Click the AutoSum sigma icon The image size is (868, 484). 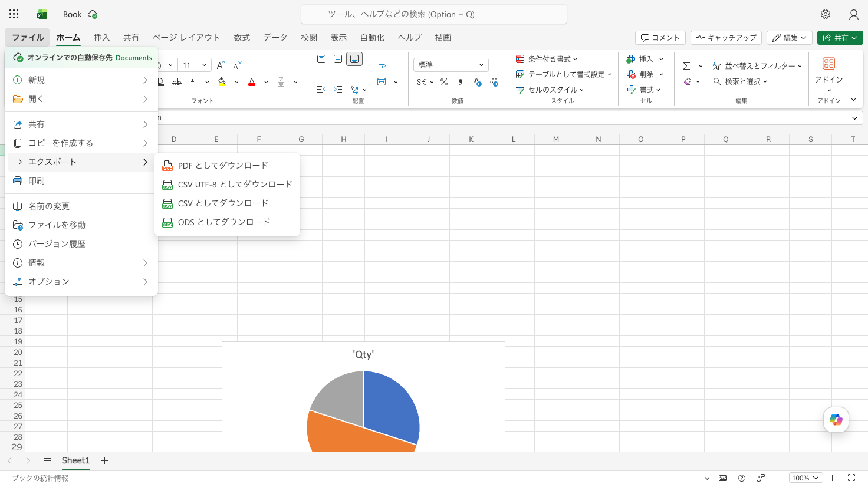point(686,66)
